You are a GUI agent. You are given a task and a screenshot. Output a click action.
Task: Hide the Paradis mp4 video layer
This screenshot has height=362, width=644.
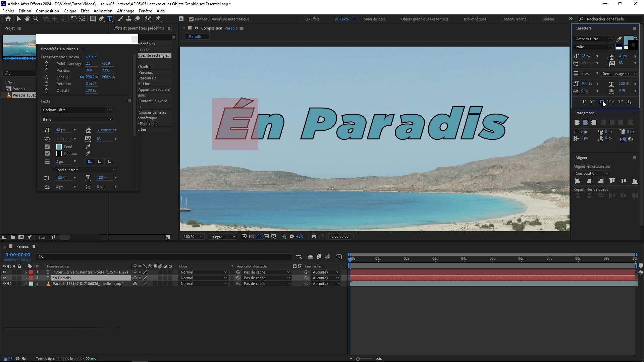tap(4, 284)
